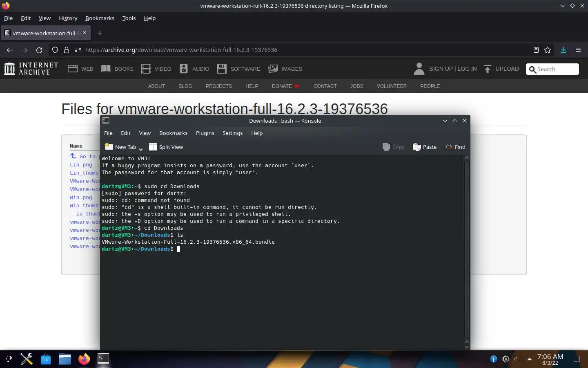Click the UPLOAD button
The image size is (588, 368).
pyautogui.click(x=501, y=69)
